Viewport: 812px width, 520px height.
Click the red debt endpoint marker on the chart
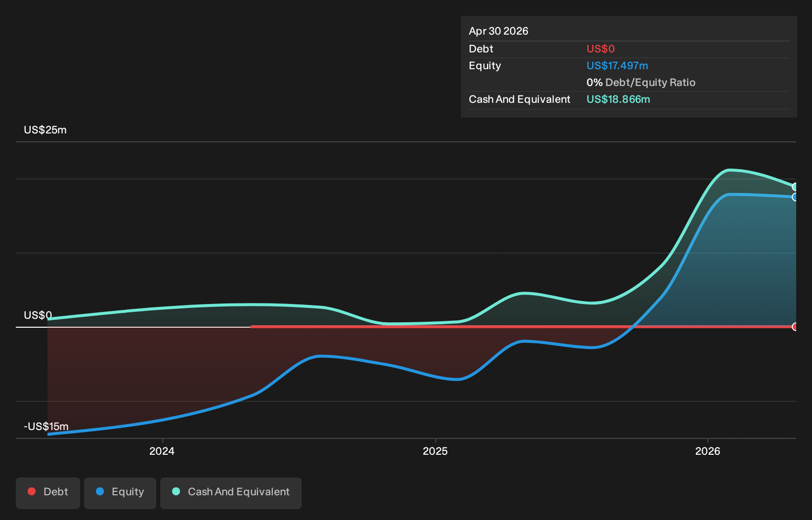pyautogui.click(x=795, y=327)
